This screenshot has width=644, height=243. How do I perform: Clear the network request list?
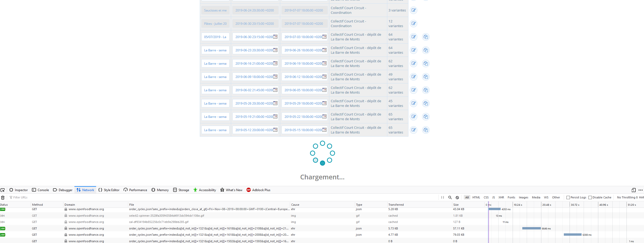click(x=3, y=198)
